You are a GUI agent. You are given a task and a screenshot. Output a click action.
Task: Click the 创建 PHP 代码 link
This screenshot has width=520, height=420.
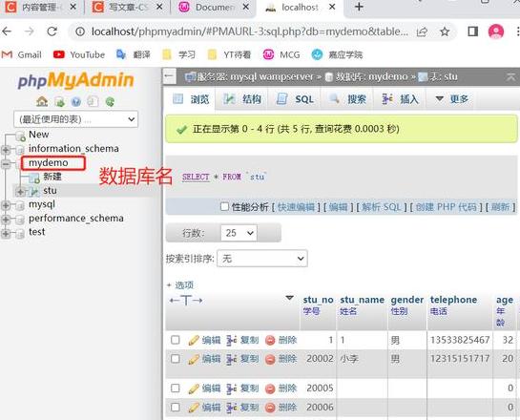click(446, 207)
